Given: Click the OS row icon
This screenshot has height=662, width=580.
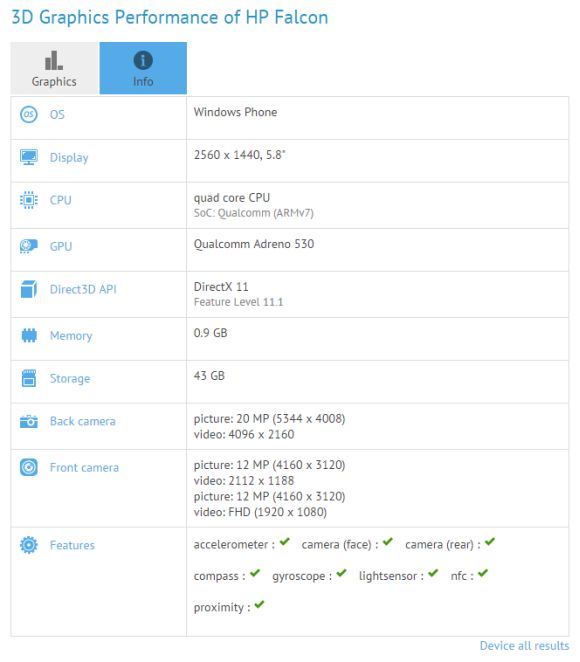Looking at the screenshot, I should (29, 114).
